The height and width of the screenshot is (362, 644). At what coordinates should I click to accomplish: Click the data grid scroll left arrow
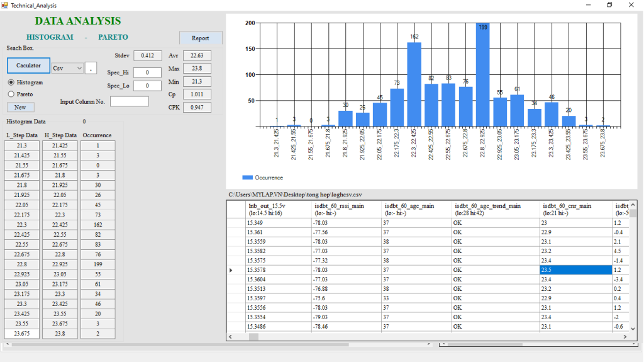point(230,336)
